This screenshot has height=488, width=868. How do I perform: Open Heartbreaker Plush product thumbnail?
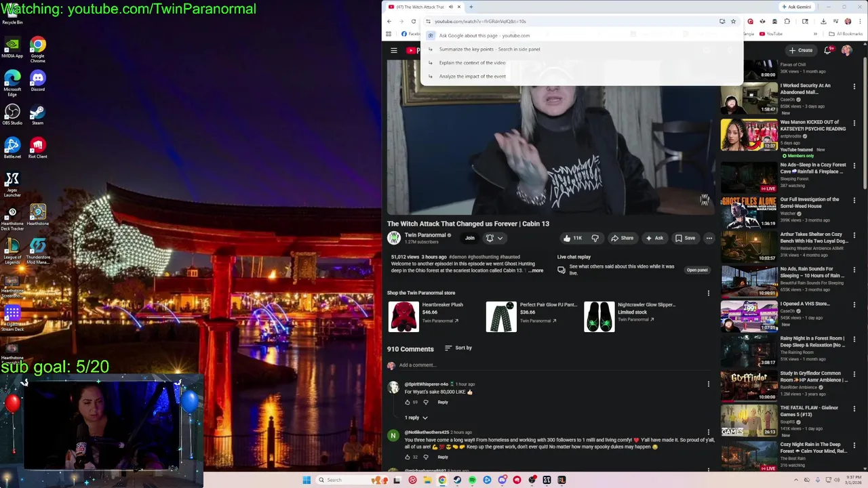pos(403,317)
